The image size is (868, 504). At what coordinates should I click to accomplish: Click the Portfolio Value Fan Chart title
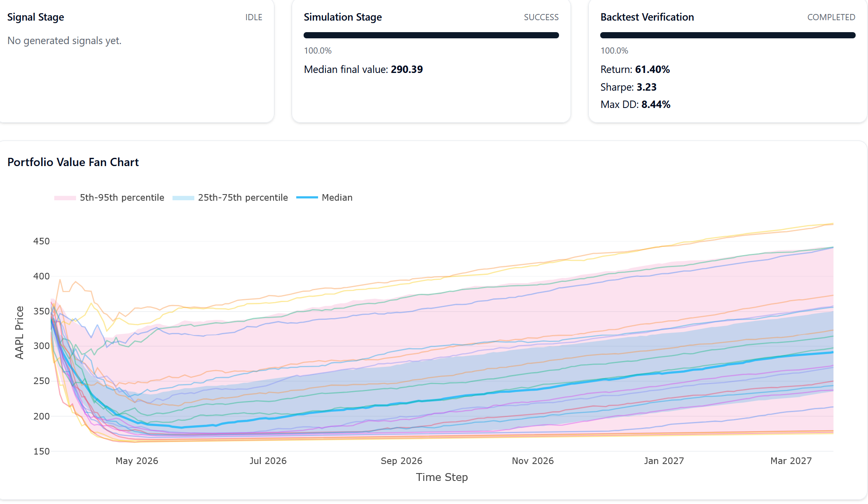[73, 162]
